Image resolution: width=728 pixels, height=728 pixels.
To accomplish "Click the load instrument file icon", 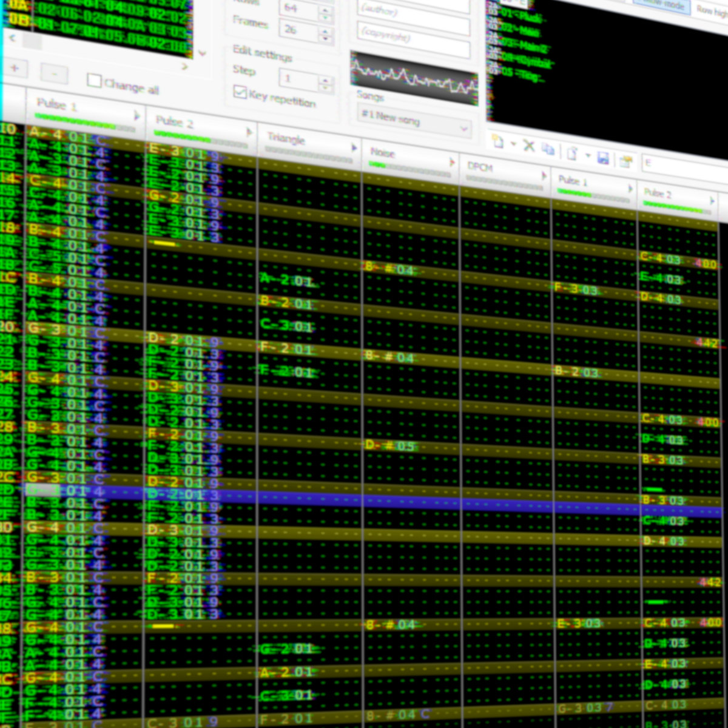I will pyautogui.click(x=571, y=153).
